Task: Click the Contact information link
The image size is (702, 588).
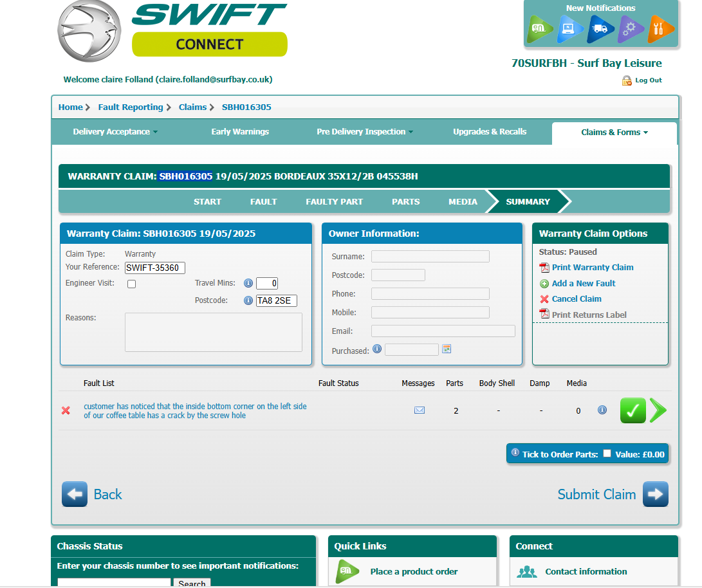Action: tap(586, 571)
